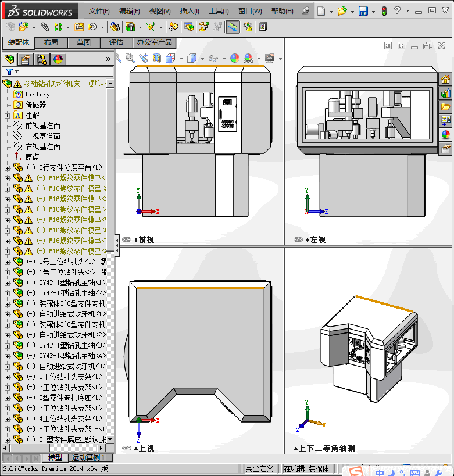The image size is (454, 476).
Task: Switch to the 评估 tab
Action: click(x=116, y=42)
